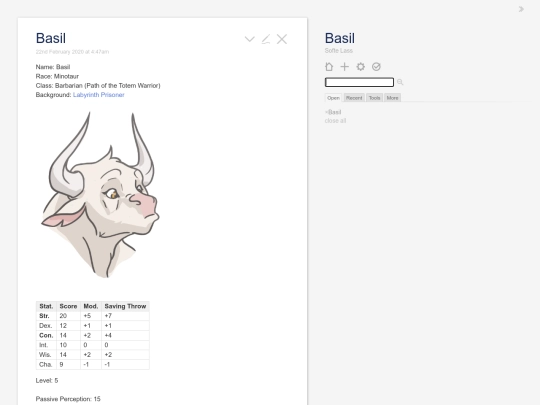Image resolution: width=540 pixels, height=405 pixels.
Task: Click the sidebar site title Basil
Action: (x=340, y=38)
